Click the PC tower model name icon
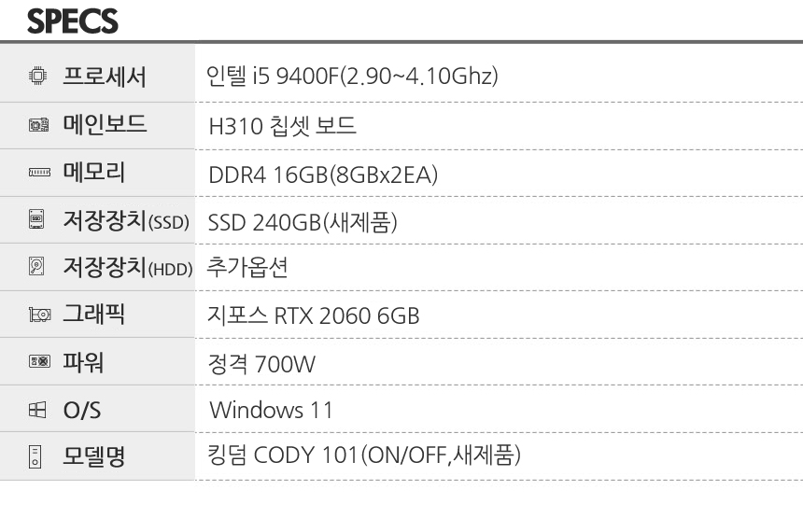 click(35, 456)
